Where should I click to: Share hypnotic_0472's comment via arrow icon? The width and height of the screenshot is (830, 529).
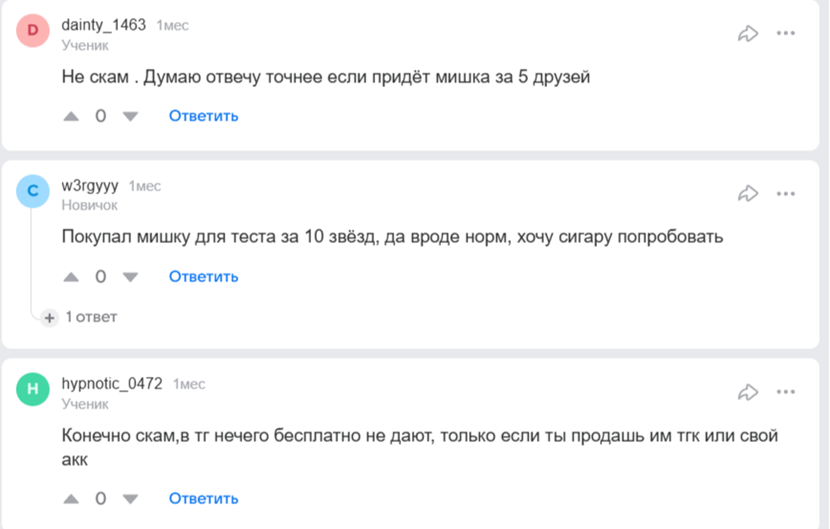(748, 392)
